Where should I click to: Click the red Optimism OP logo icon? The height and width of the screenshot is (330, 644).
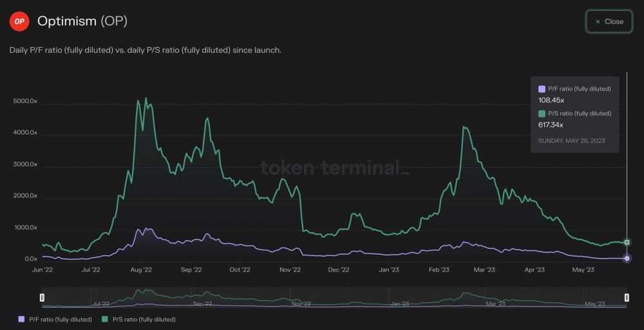[19, 21]
